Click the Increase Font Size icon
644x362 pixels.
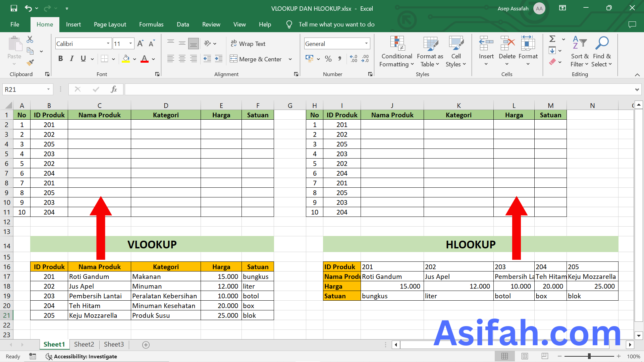tap(141, 44)
